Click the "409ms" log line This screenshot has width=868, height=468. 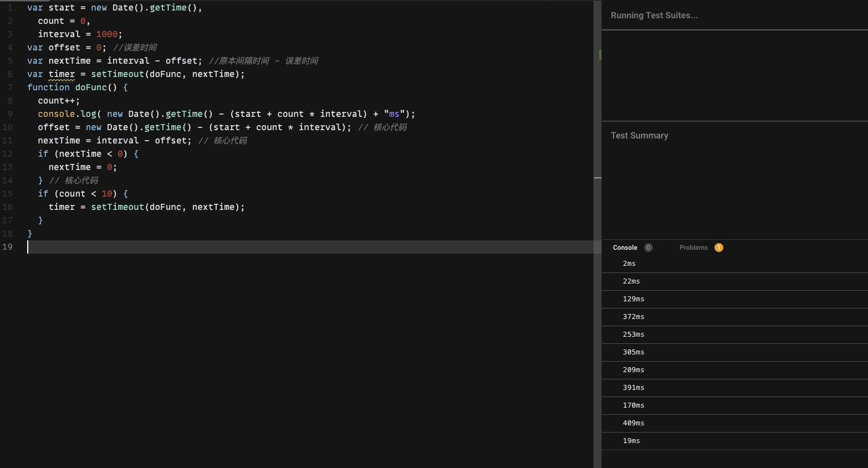735,423
